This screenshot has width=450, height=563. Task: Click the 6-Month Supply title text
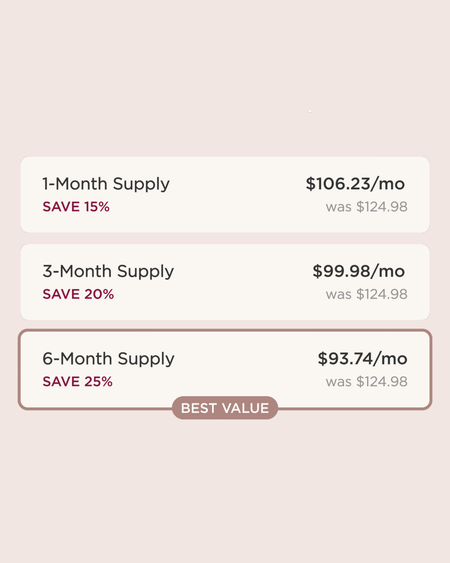[x=108, y=359]
